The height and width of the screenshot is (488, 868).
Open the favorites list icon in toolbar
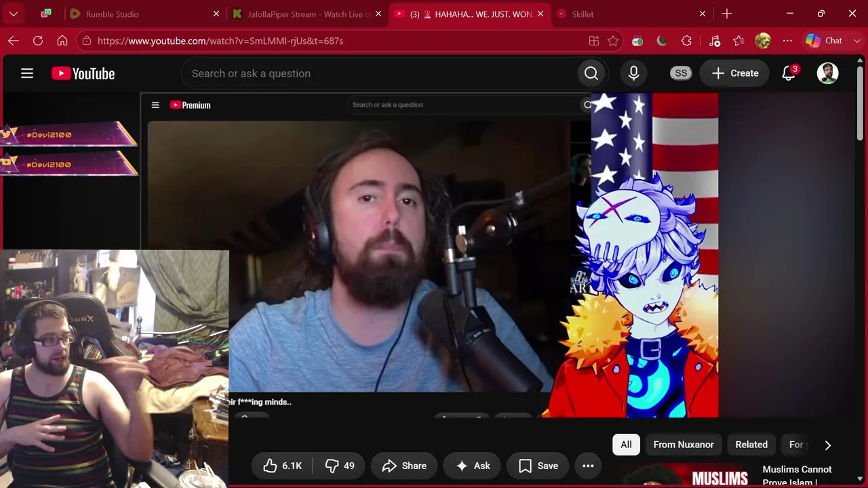tap(739, 41)
